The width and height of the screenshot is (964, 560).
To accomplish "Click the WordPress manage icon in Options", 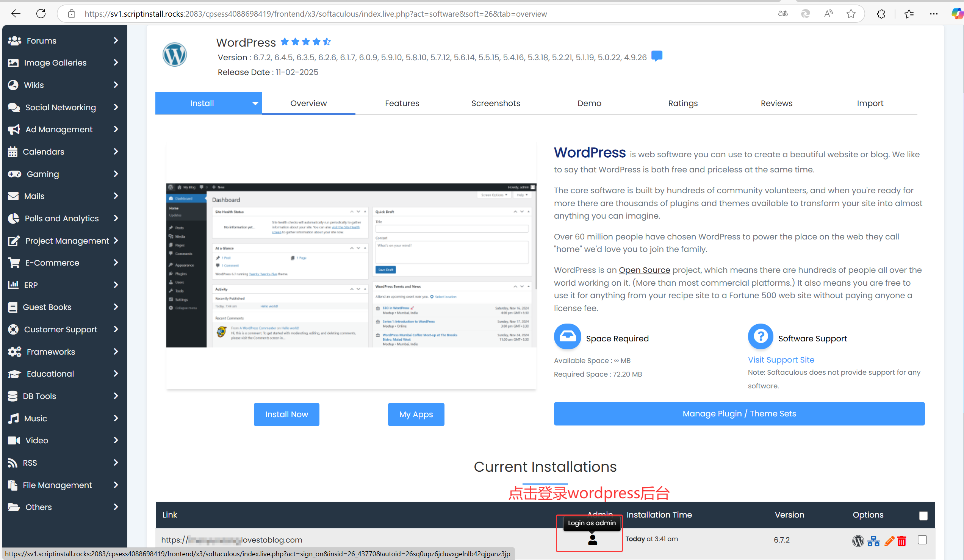I will pyautogui.click(x=858, y=541).
